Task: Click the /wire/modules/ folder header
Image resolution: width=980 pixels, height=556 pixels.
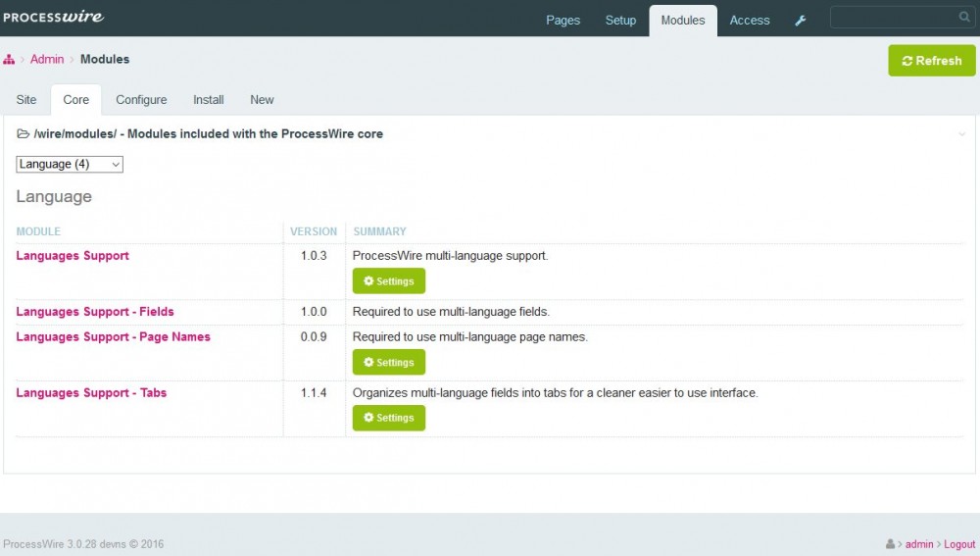Action: 200,133
